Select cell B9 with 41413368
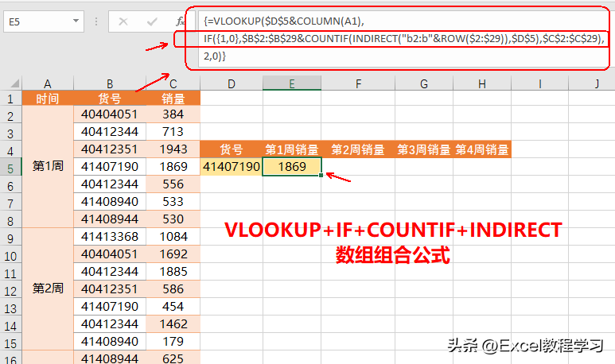This screenshot has height=364, width=615. [x=110, y=236]
